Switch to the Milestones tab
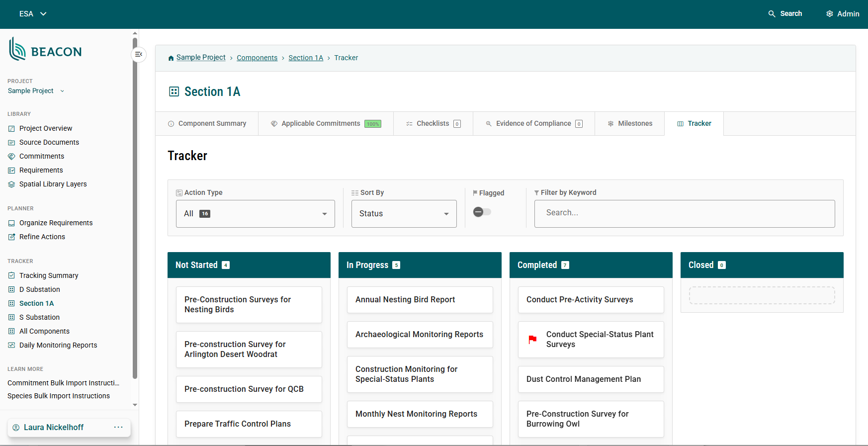 (x=629, y=124)
